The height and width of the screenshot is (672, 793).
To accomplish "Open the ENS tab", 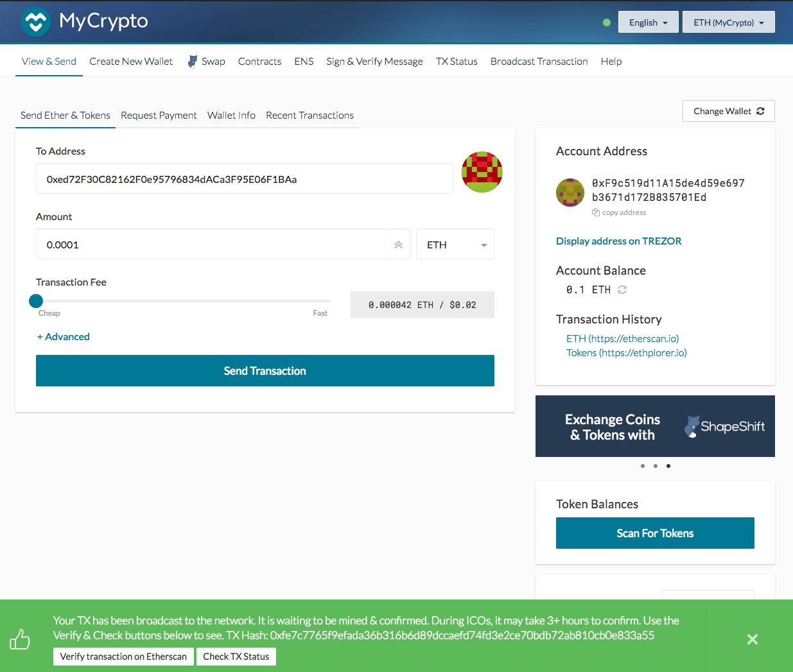I will tap(304, 62).
